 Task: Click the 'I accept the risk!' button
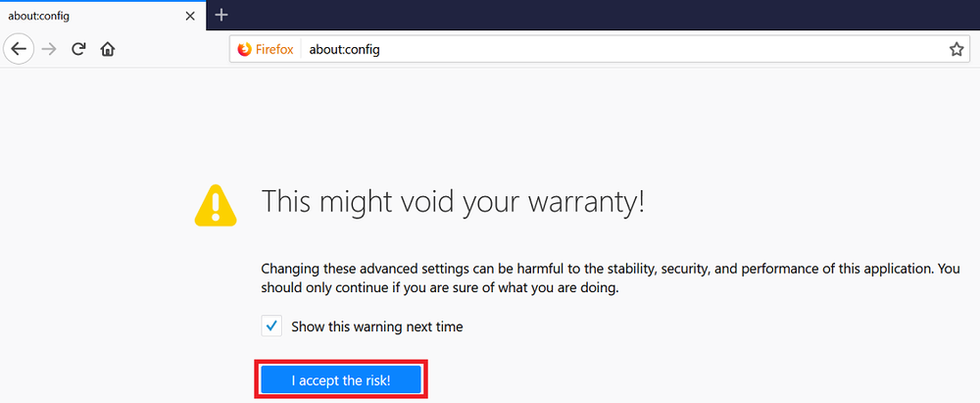pyautogui.click(x=341, y=379)
